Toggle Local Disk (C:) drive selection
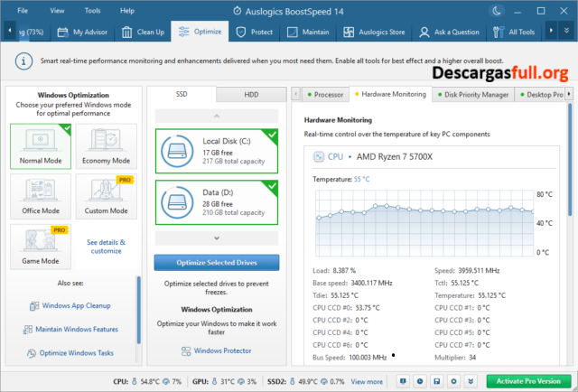This screenshot has height=392, width=578. tap(217, 151)
